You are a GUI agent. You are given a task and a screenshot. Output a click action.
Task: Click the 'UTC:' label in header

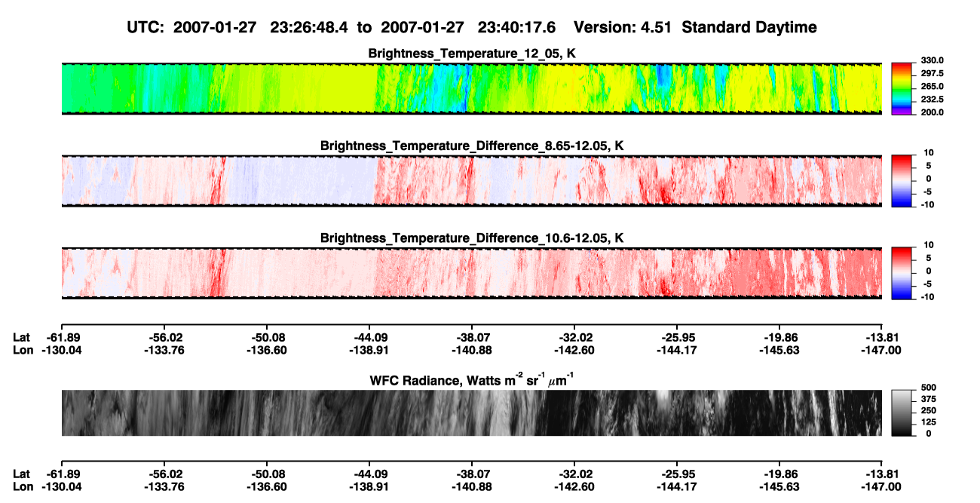[145, 28]
